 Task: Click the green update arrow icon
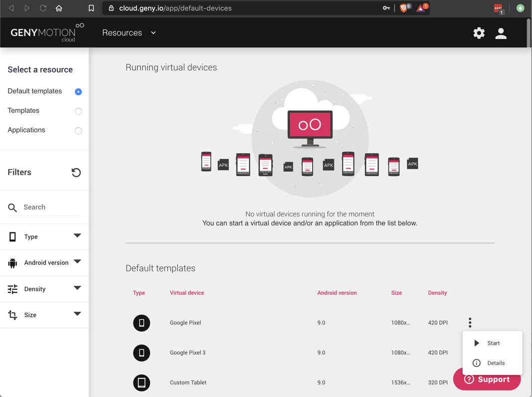pyautogui.click(x=520, y=8)
